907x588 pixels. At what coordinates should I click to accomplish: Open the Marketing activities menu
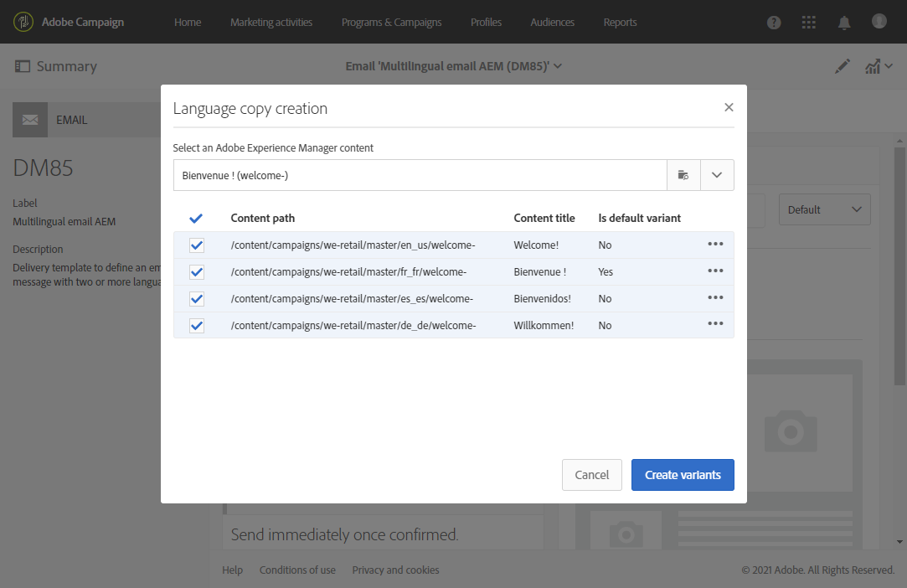(x=271, y=23)
